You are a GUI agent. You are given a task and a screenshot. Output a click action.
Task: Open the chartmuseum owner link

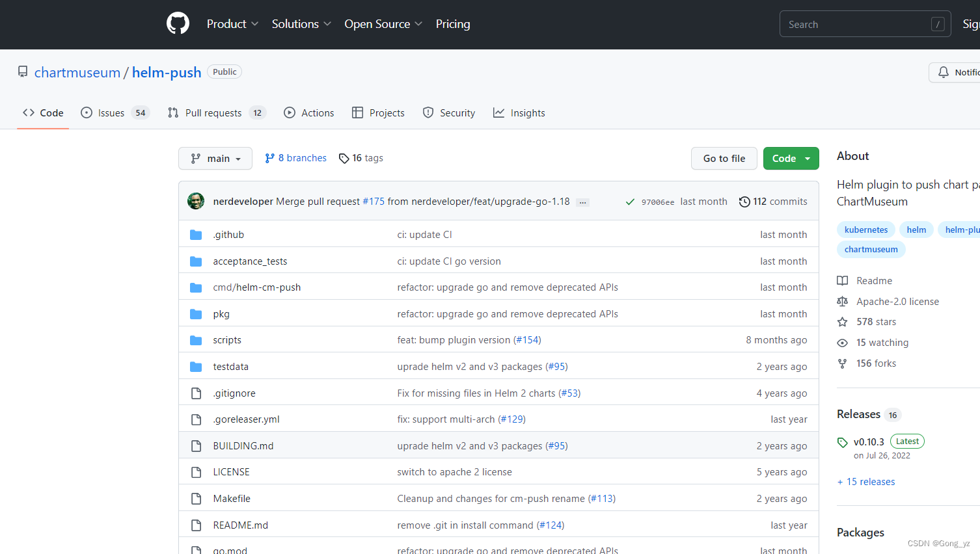point(77,72)
